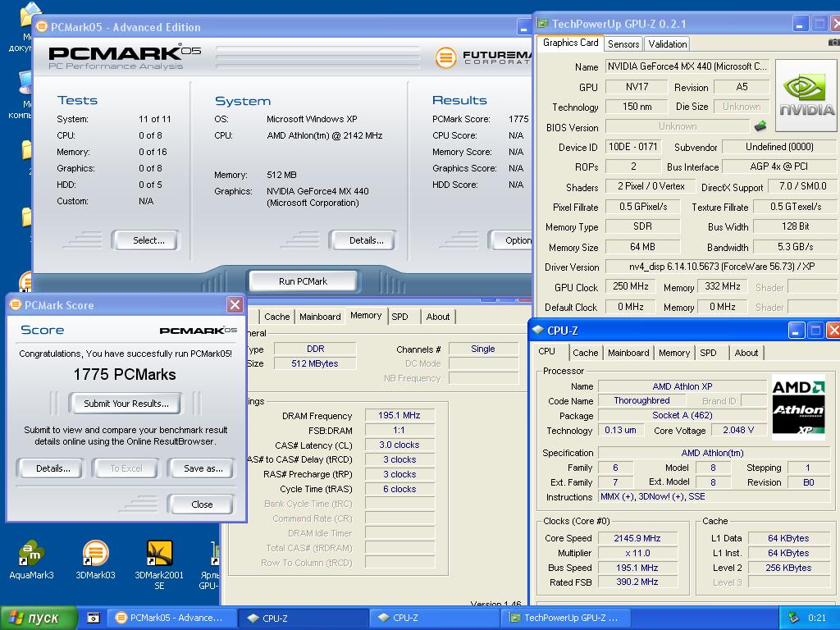This screenshot has height=630, width=840.
Task: Open the Memory tab in front CPU-Z
Action: point(674,353)
